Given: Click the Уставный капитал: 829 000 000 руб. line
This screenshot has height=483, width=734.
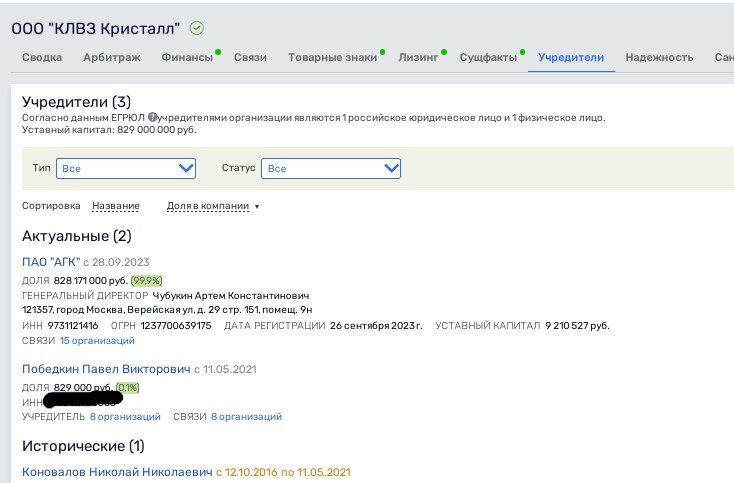Looking at the screenshot, I should tap(109, 130).
